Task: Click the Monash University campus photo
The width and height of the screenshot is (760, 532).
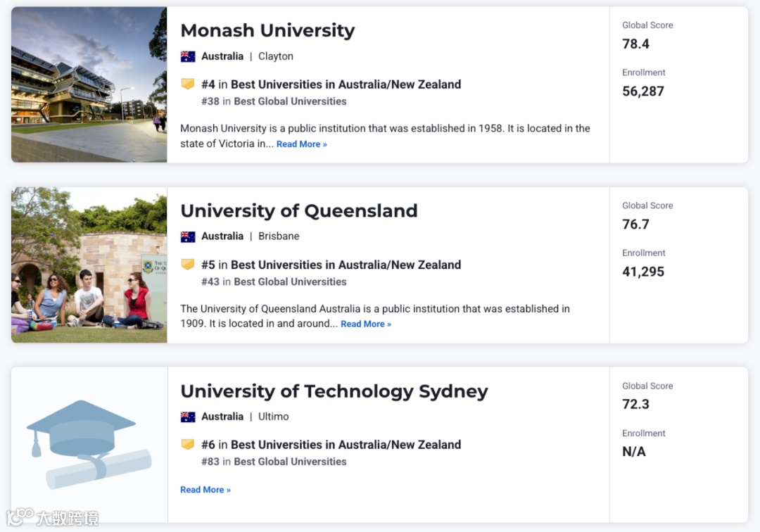Action: (x=89, y=84)
